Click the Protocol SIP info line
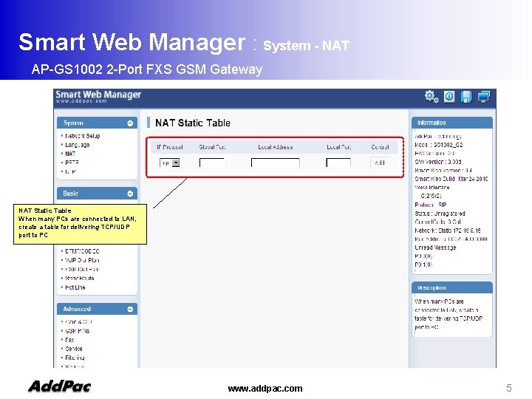532x399 pixels. [x=431, y=205]
